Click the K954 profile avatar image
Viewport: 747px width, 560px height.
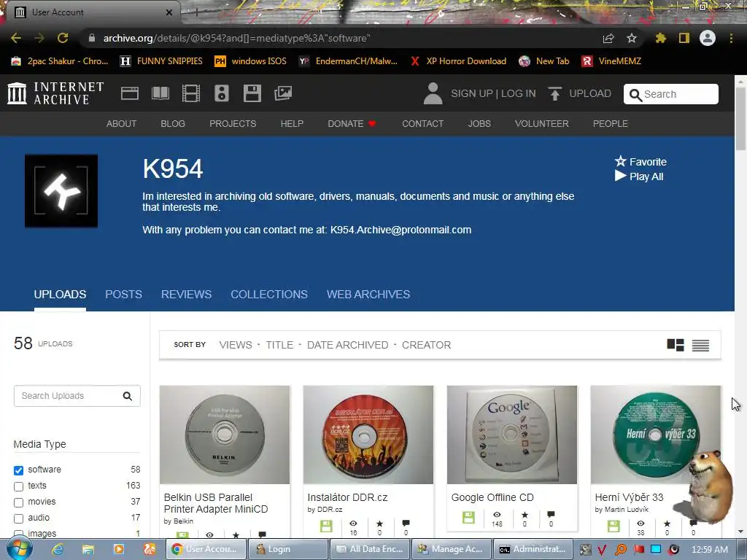pos(61,191)
